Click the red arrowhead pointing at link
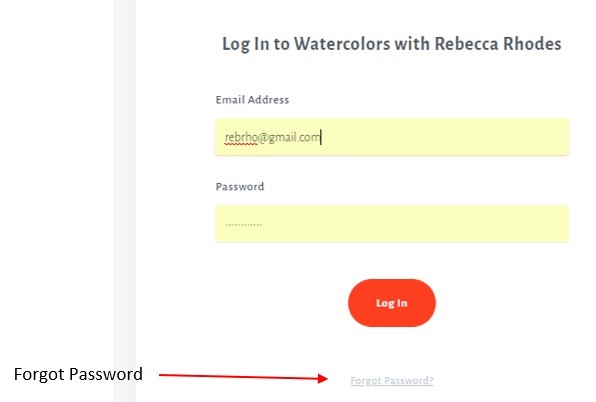 [x=323, y=378]
